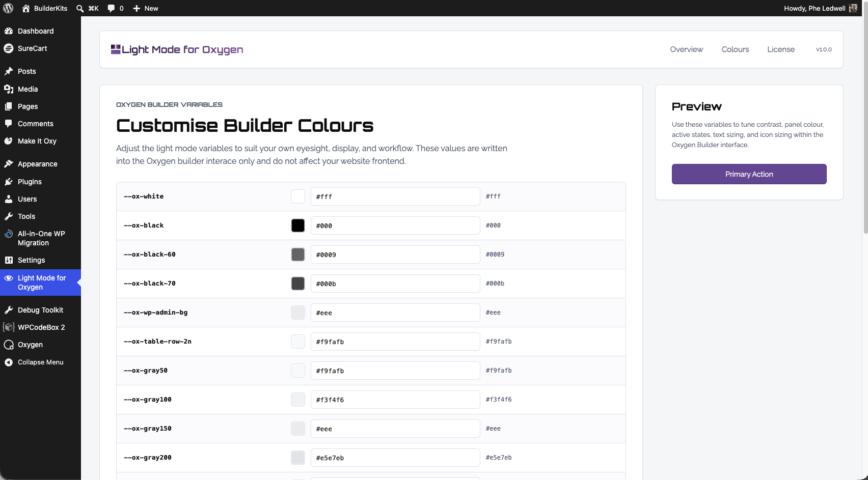The width and height of the screenshot is (868, 480).
Task: Focus the --ox-gray150 hex input field
Action: coord(395,429)
